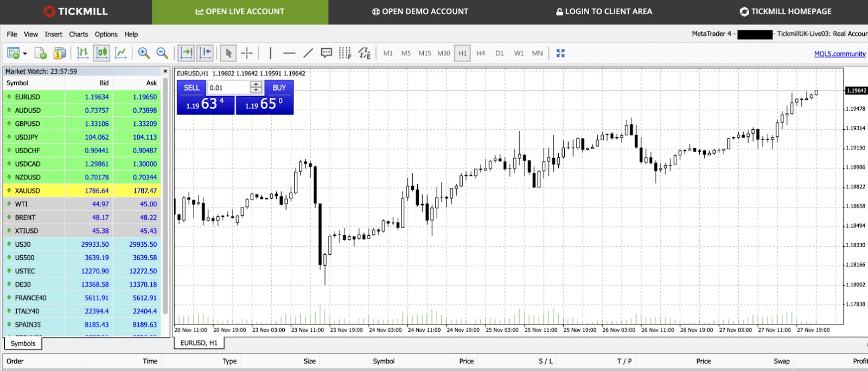The image size is (868, 371).
Task: Select the H1 timeframe button
Action: (x=462, y=53)
